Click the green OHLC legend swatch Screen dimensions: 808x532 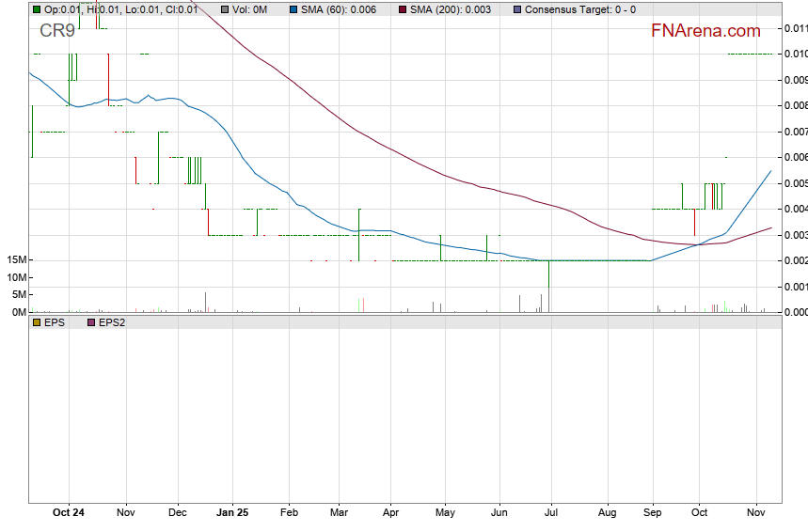click(x=37, y=9)
